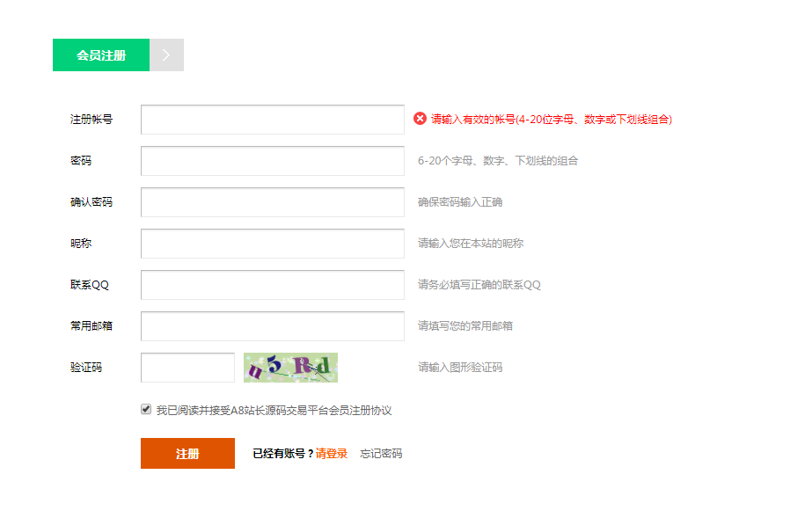Focus the 注册帐号 input field
The image size is (812, 518).
(x=273, y=120)
